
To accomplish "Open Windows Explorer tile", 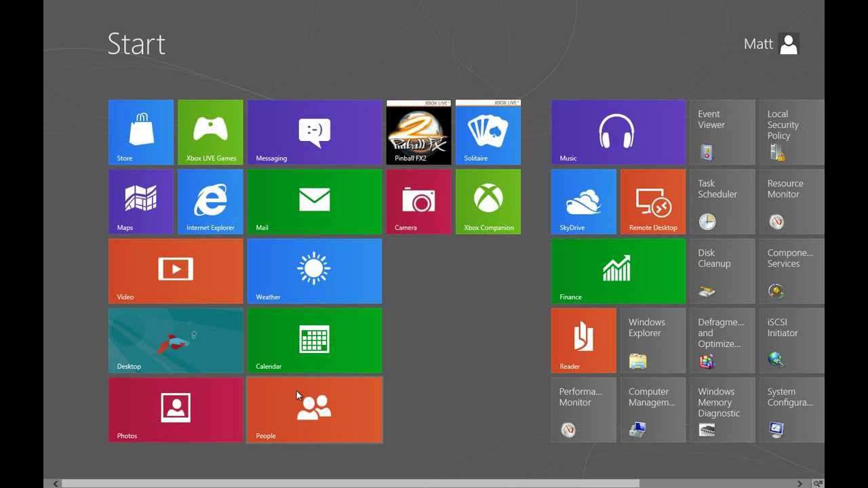I will (x=653, y=340).
